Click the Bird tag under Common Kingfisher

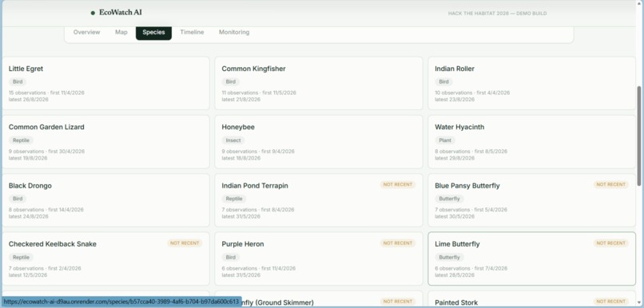231,82
